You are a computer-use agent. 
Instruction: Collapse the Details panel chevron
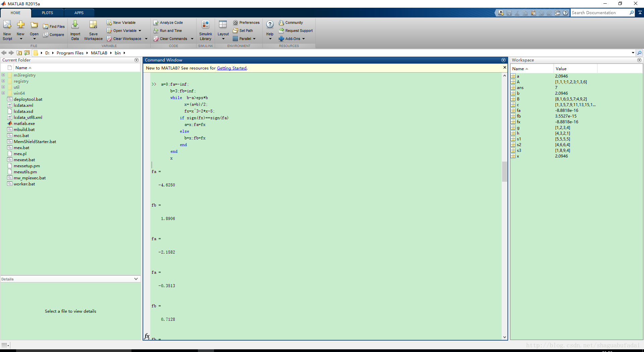point(136,279)
